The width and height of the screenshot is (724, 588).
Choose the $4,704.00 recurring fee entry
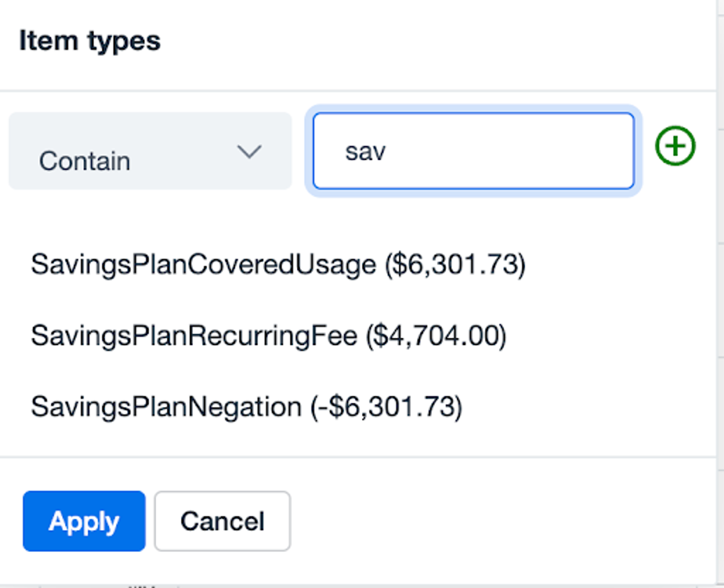coord(268,336)
